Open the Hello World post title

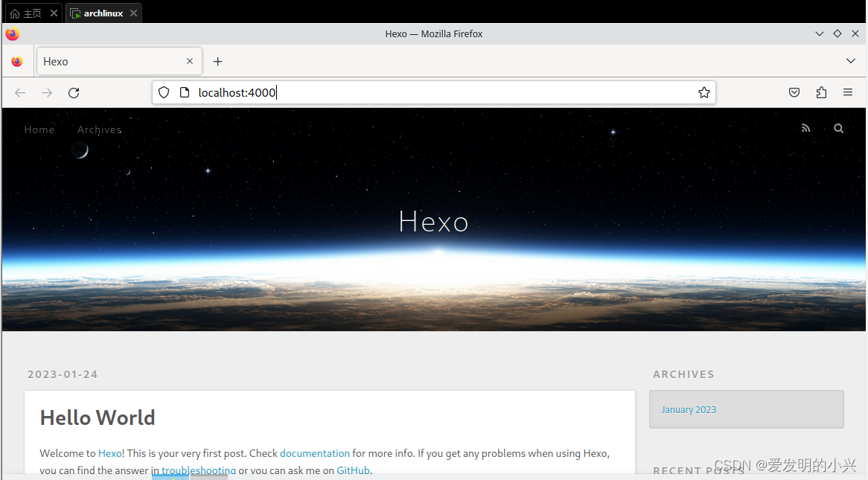point(98,418)
